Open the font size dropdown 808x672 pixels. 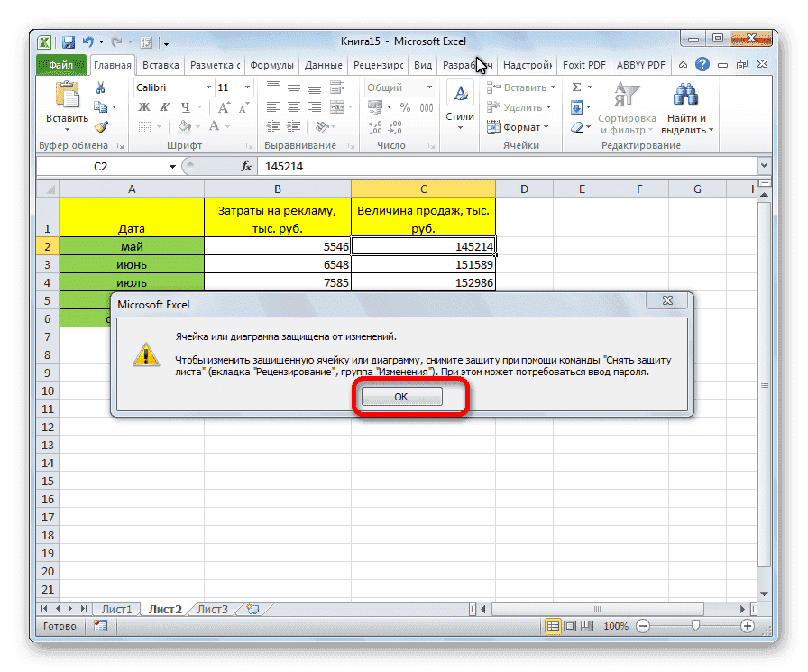pyautogui.click(x=247, y=88)
